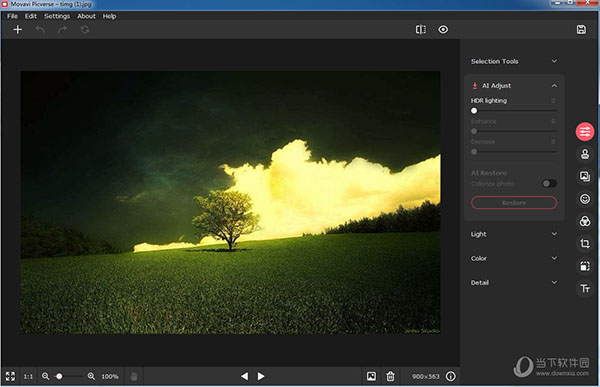
Task: Click the zoom in magnifier icon
Action: pyautogui.click(x=91, y=376)
